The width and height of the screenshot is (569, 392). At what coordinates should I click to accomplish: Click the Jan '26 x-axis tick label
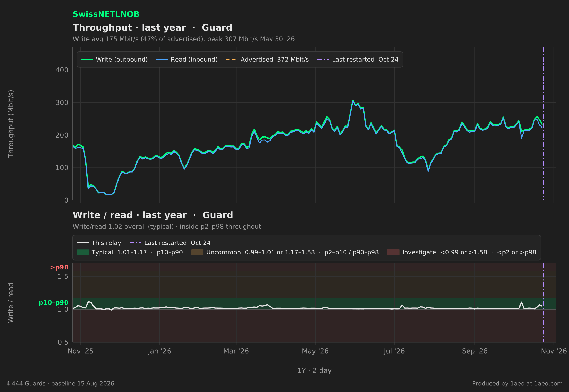tap(159, 351)
